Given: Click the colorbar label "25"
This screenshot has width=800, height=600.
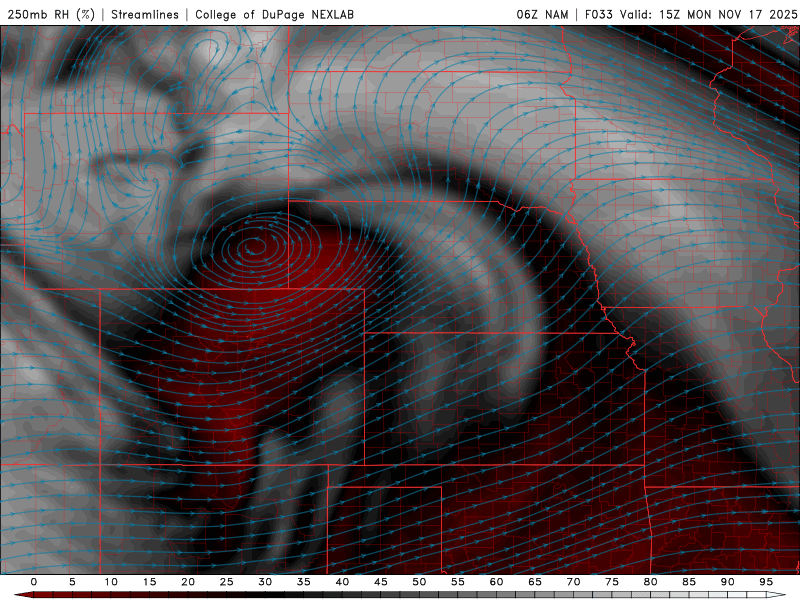Looking at the screenshot, I should pyautogui.click(x=227, y=582).
